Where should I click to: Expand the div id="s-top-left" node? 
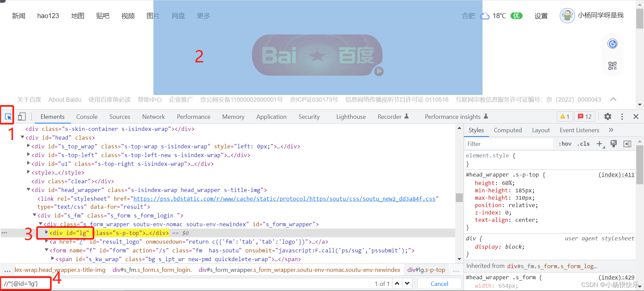click(x=29, y=154)
